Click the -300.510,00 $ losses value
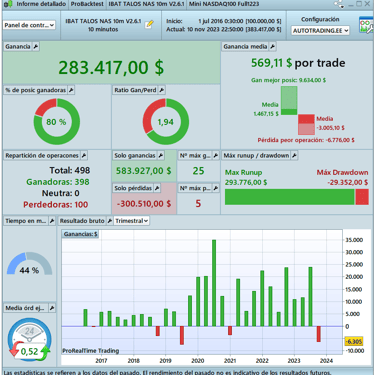 pos(144,203)
